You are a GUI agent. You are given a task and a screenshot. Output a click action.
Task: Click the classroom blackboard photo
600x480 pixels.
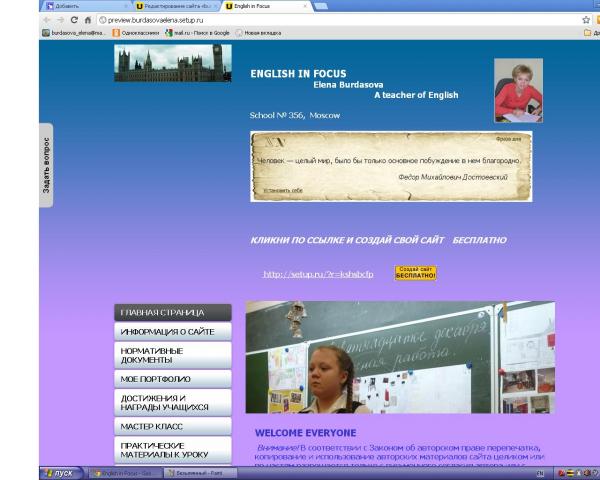point(400,358)
